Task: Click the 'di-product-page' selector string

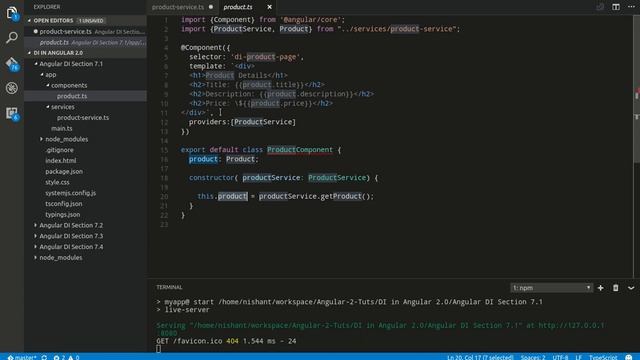Action: 265,57
